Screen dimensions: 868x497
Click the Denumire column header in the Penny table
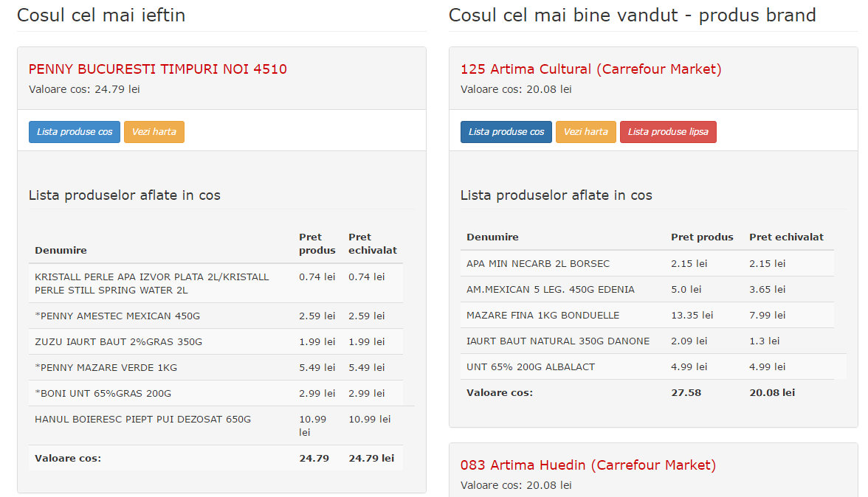pyautogui.click(x=61, y=251)
